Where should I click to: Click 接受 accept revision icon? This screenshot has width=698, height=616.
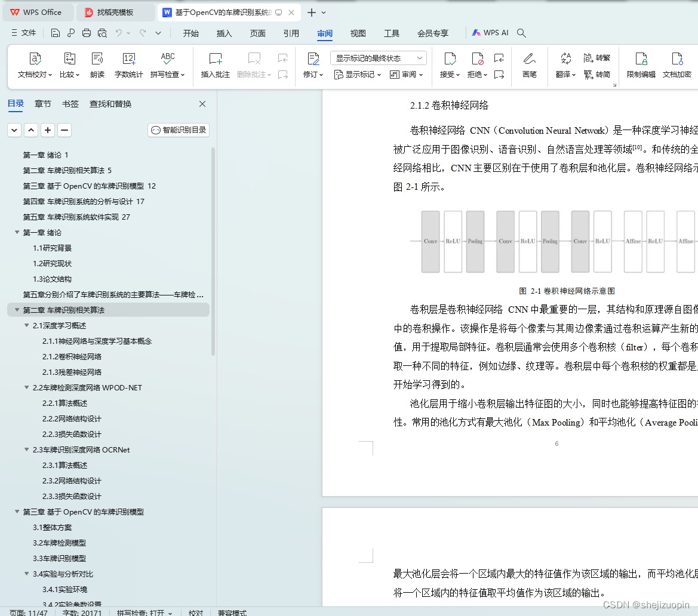tap(450, 58)
